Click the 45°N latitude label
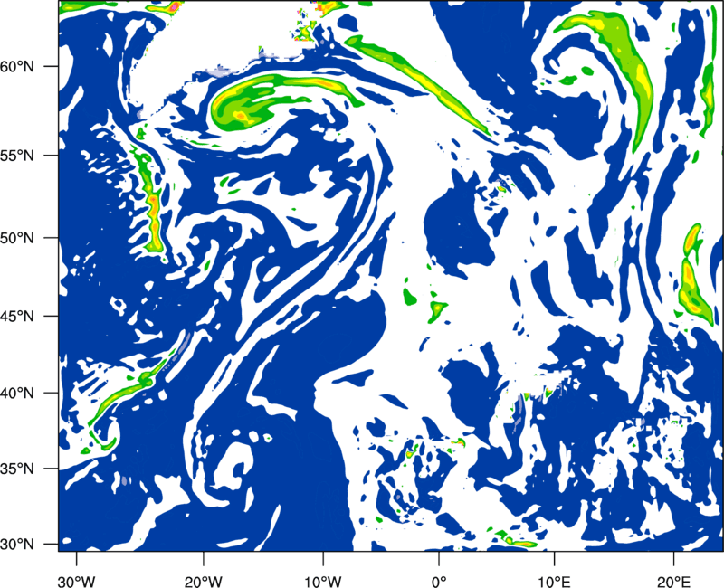 point(17,316)
